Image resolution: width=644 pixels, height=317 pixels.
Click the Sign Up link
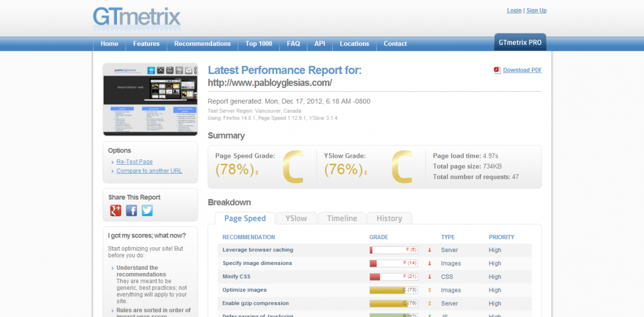click(536, 10)
